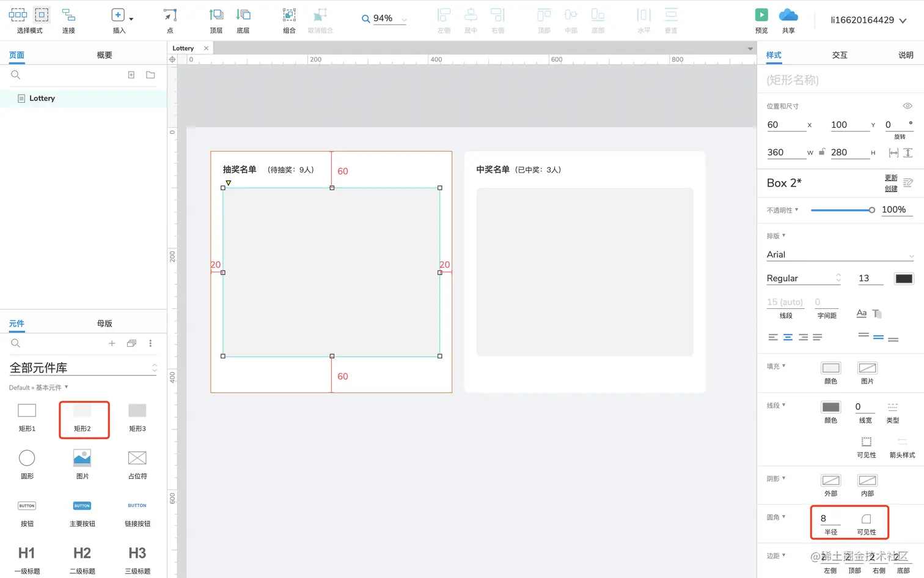Add a new folder in Pages panel
The image size is (924, 578).
coord(150,75)
